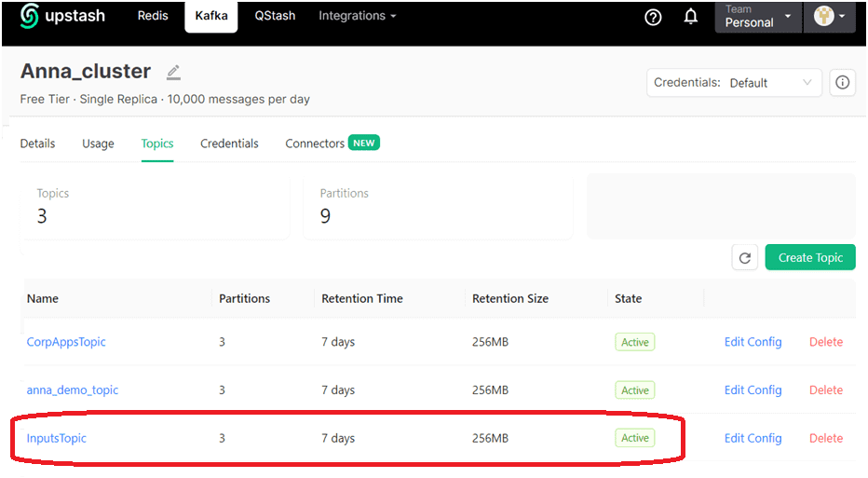
Task: Switch to the Usage tab
Action: (x=98, y=143)
